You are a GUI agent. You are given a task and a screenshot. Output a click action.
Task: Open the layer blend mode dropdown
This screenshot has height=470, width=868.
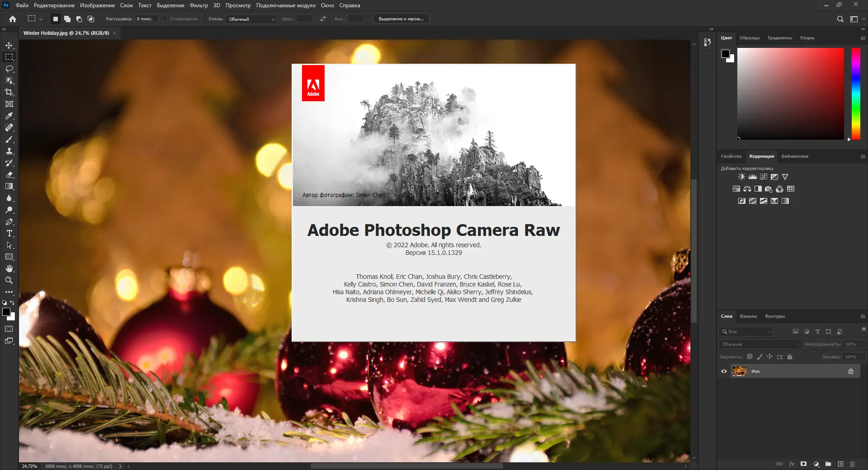(x=760, y=344)
